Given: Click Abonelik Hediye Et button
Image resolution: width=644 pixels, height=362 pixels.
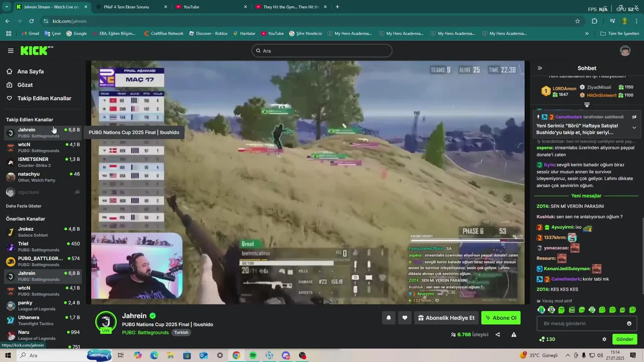Looking at the screenshot, I should (446, 318).
